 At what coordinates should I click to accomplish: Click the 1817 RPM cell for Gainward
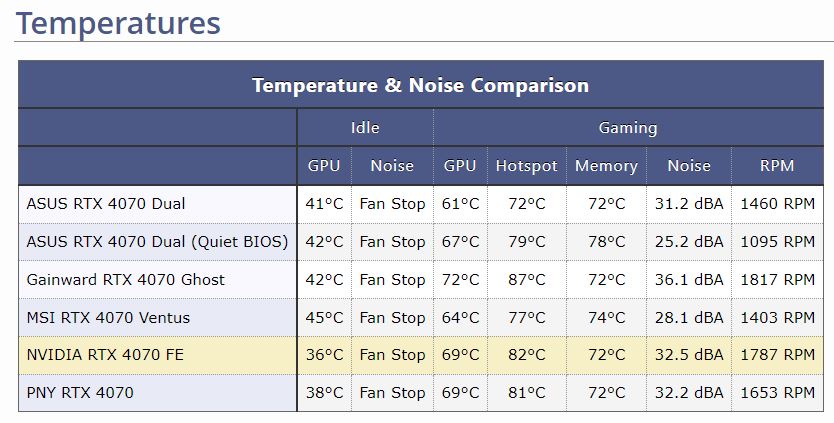[778, 280]
